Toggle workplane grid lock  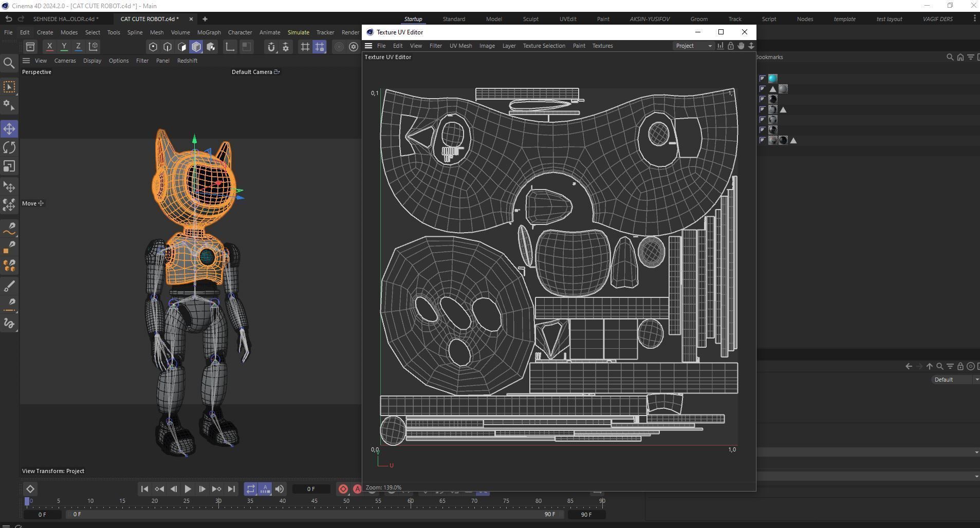320,47
